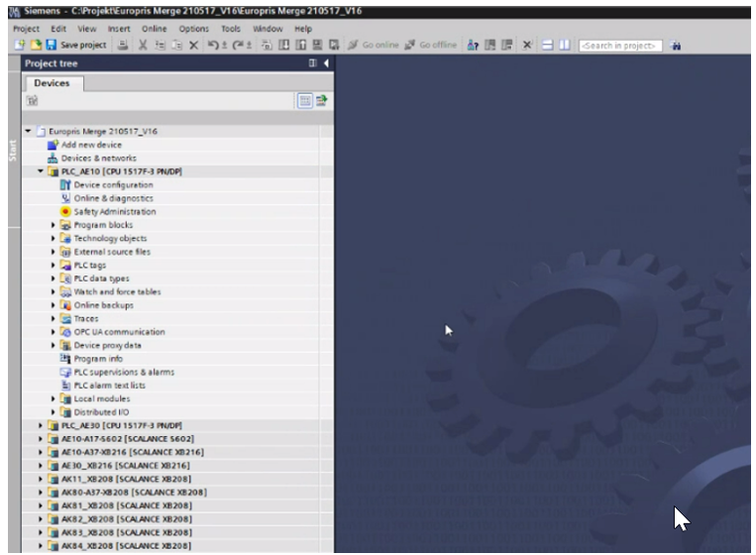
Task: Select Local modules folder
Action: click(102, 398)
